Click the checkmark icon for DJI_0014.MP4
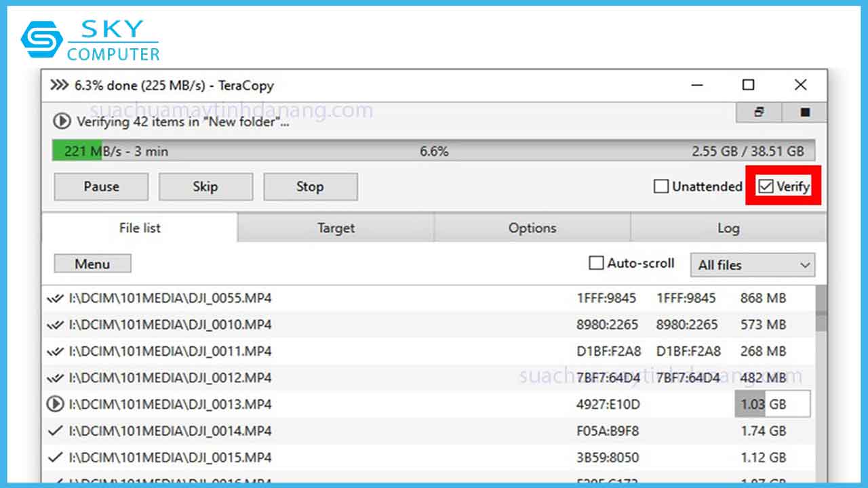Image resolution: width=868 pixels, height=488 pixels. [x=56, y=430]
